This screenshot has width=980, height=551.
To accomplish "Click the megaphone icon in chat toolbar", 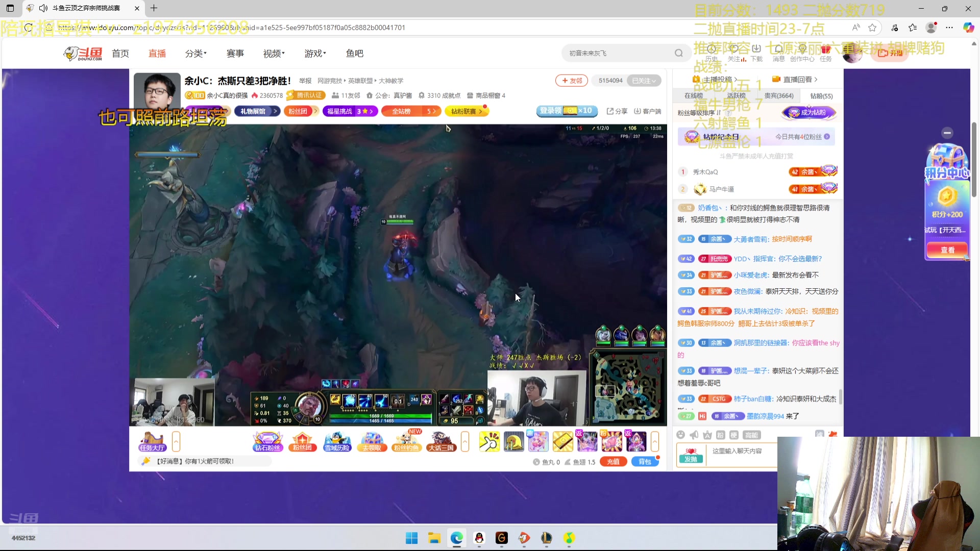I will click(x=694, y=435).
